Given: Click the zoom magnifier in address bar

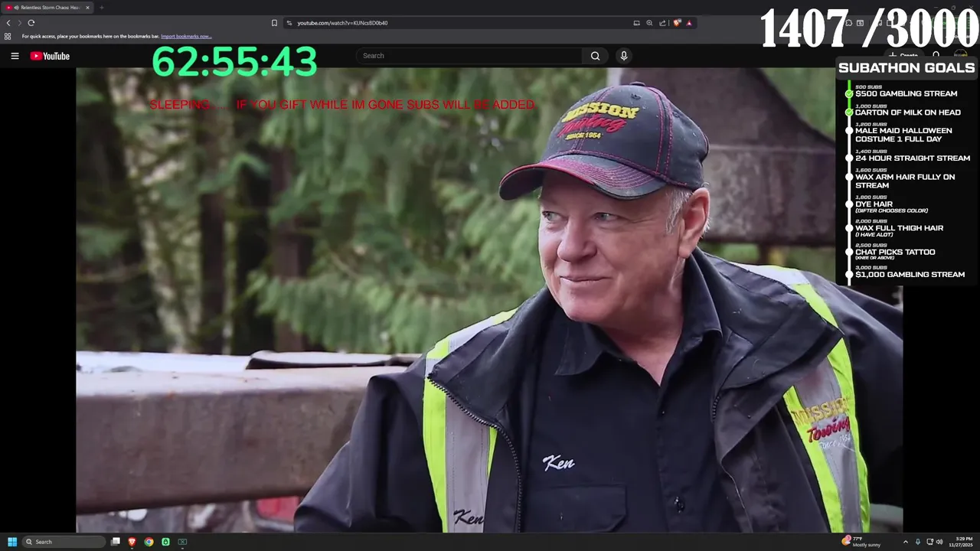Looking at the screenshot, I should [649, 23].
